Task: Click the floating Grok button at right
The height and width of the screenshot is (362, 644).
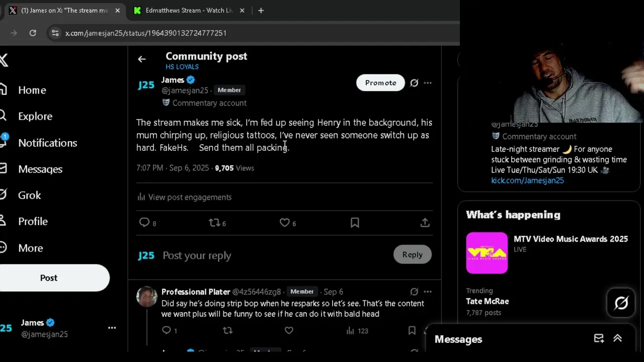Action: tap(621, 303)
